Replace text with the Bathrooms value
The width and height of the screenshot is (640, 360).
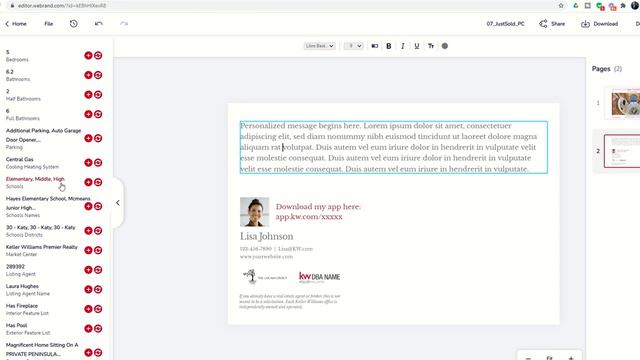click(x=98, y=75)
